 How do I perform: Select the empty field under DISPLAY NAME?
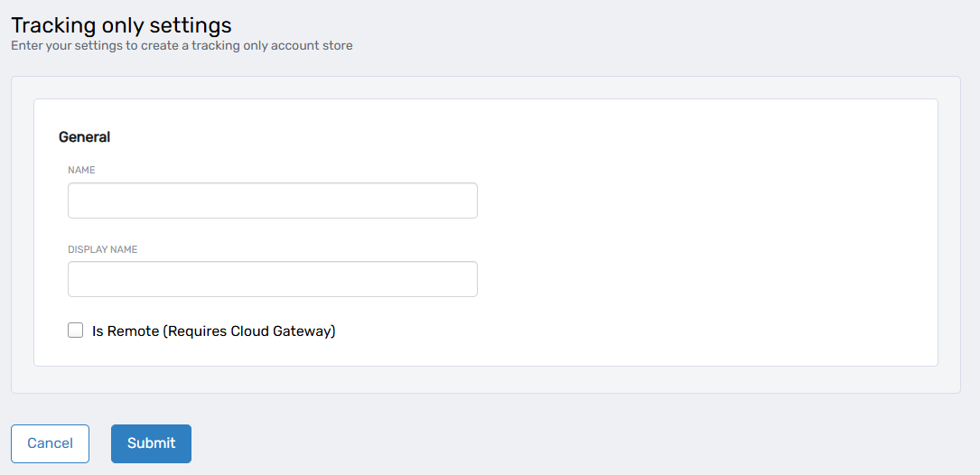coord(272,279)
